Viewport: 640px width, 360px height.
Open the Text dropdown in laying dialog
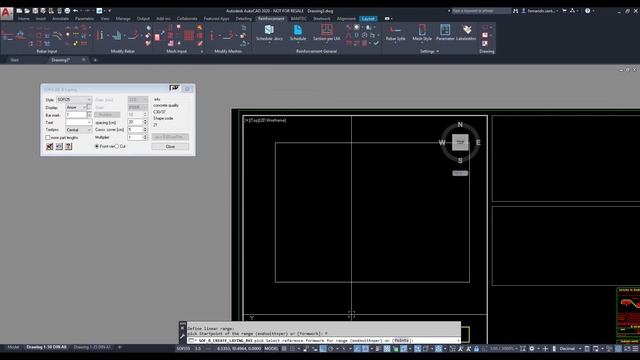[x=79, y=122]
